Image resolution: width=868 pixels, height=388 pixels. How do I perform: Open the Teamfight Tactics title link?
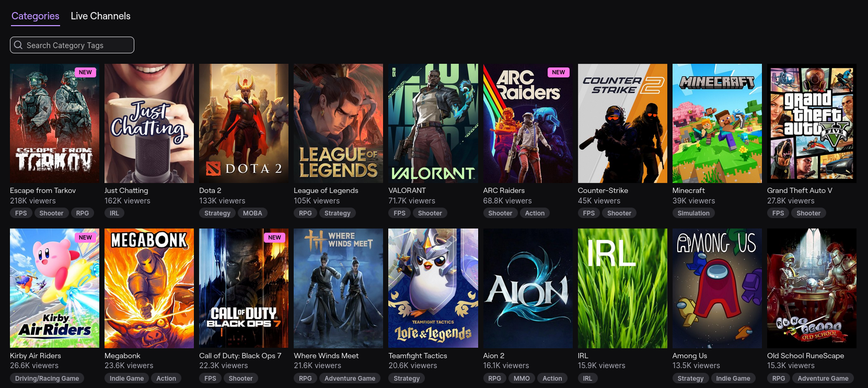[418, 356]
